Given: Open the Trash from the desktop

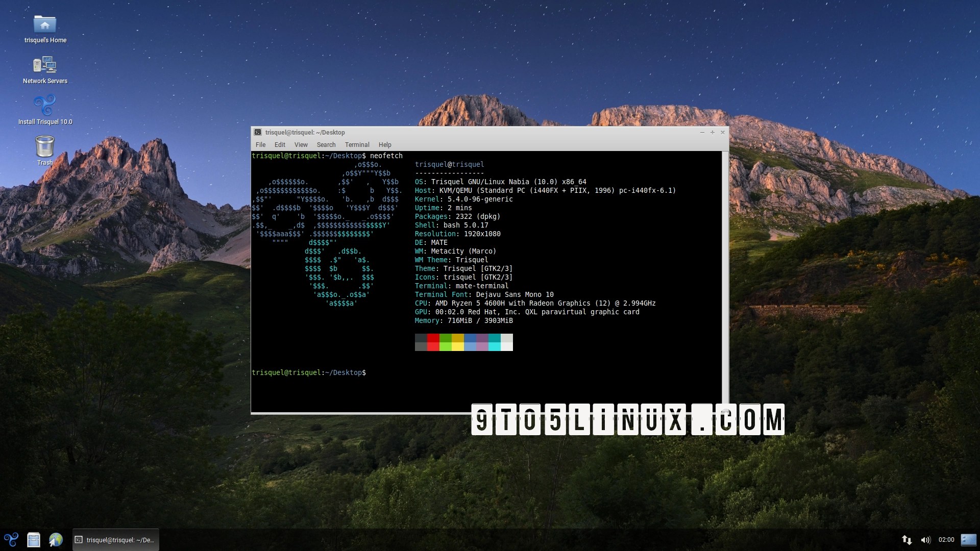Looking at the screenshot, I should [44, 146].
